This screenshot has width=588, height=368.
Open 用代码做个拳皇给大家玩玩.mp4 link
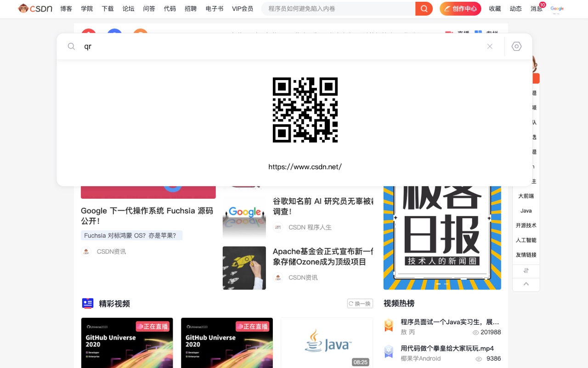447,348
